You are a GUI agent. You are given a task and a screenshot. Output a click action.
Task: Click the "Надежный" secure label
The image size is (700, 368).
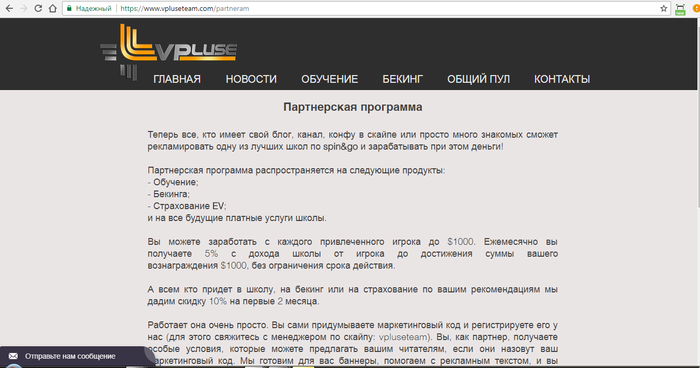point(93,8)
